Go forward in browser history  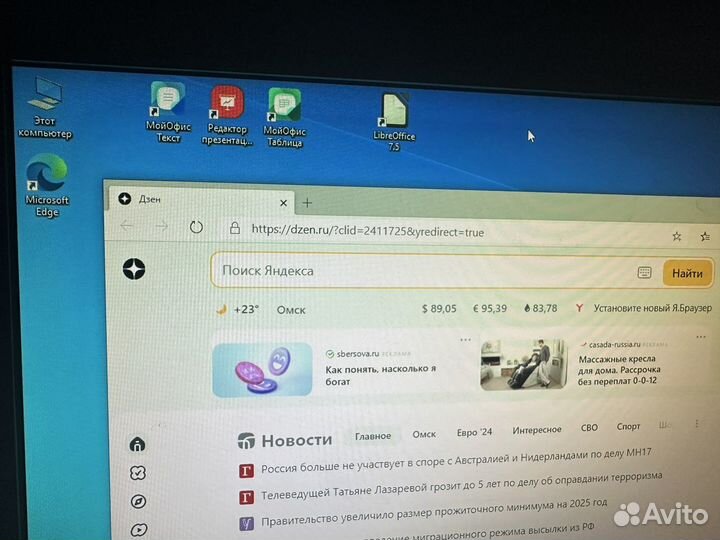coord(161,226)
